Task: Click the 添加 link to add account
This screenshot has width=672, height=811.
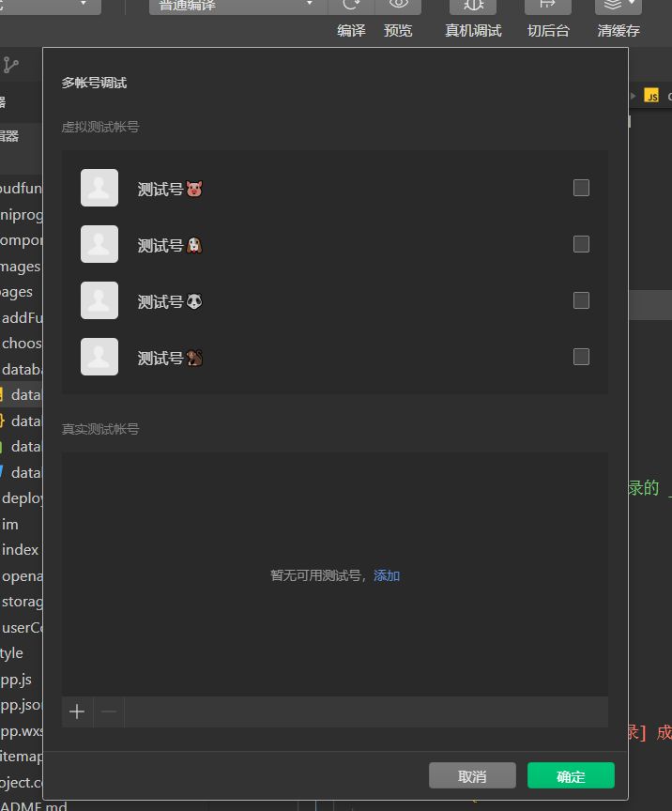Action: (387, 575)
